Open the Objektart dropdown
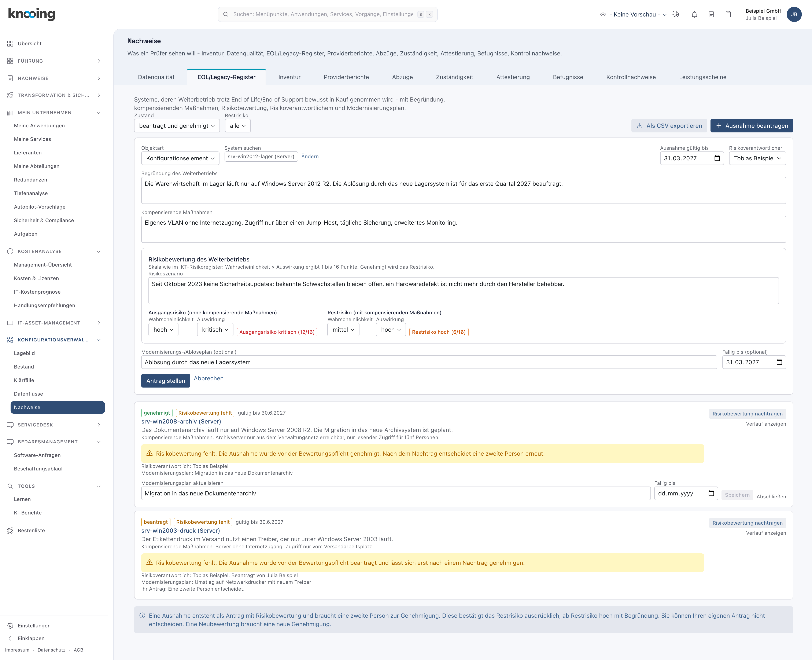The image size is (812, 660). tap(180, 158)
